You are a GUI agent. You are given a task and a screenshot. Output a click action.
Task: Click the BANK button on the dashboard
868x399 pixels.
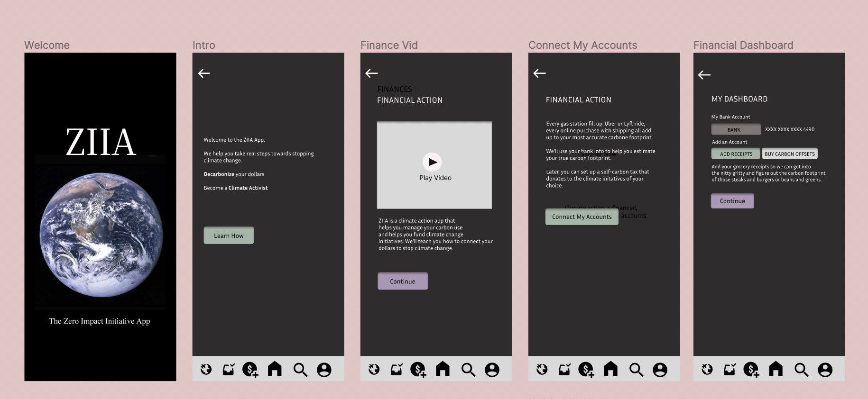pos(736,129)
